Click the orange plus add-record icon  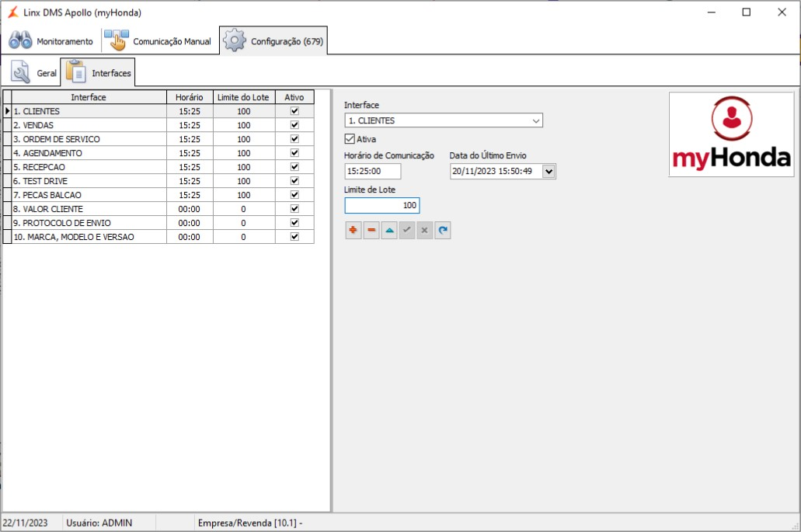[353, 230]
